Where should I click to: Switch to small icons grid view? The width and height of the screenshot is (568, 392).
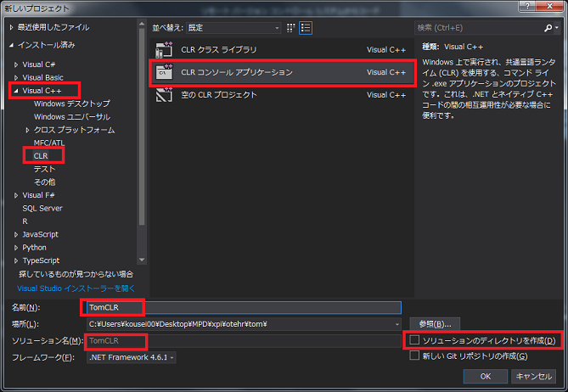pyautogui.click(x=290, y=28)
